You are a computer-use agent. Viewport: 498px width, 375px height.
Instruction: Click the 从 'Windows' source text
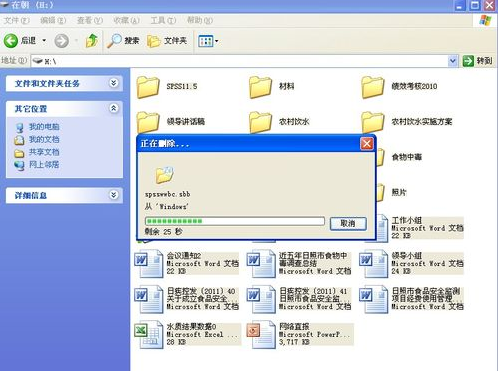point(166,207)
